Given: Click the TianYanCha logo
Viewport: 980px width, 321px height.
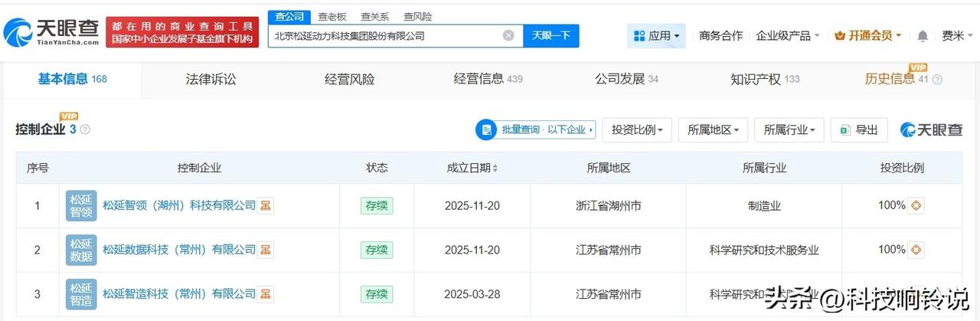Looking at the screenshot, I should (x=51, y=32).
